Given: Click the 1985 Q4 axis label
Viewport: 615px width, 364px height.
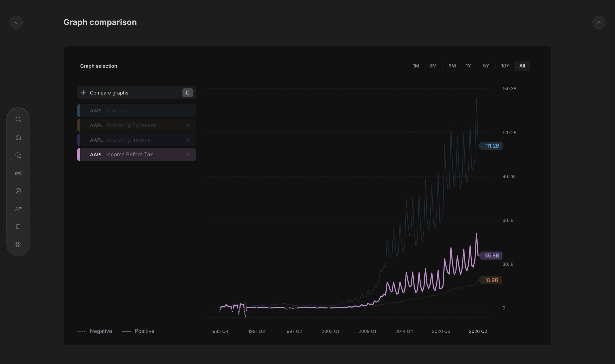Looking at the screenshot, I should pyautogui.click(x=220, y=331).
